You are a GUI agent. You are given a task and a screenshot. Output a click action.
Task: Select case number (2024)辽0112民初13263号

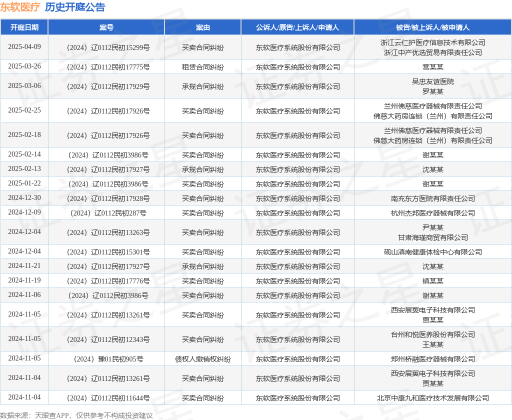pos(108,232)
